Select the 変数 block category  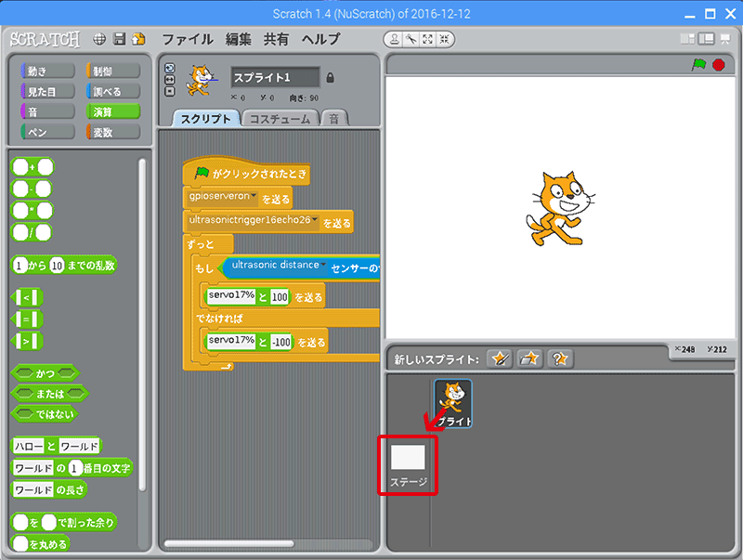113,132
